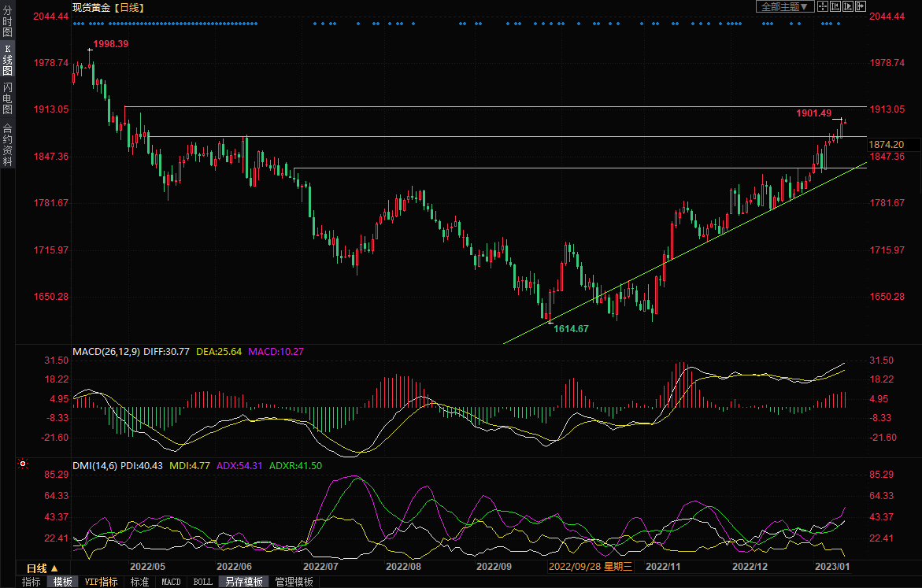Click the 1998.39 high price marker
Screen dimensions: 922x588
[110, 44]
